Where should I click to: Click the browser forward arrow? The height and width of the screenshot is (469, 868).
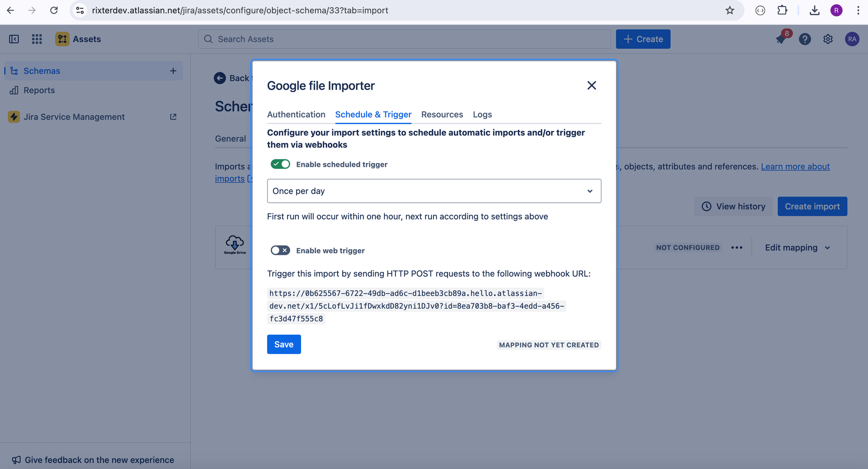pyautogui.click(x=32, y=10)
